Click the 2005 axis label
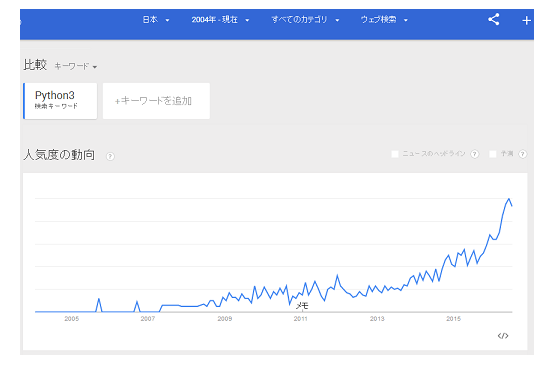 72,319
